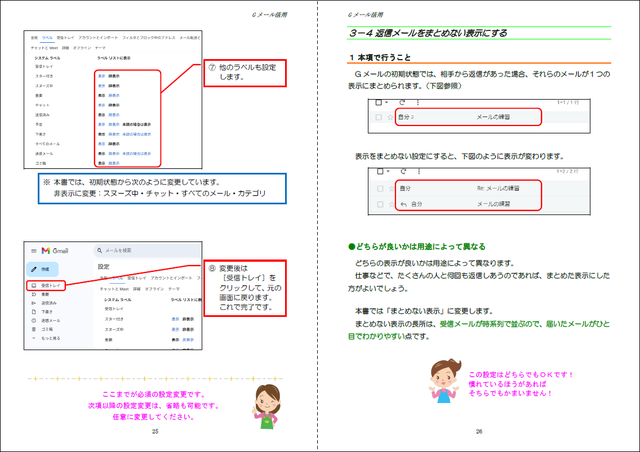Star the Re: メールの練習 message

[391, 189]
